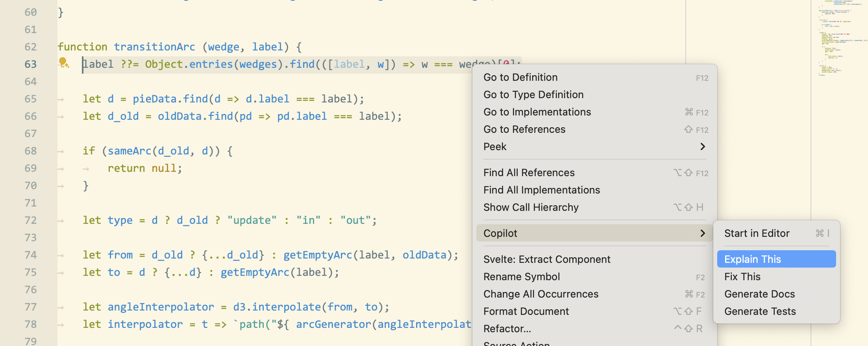The height and width of the screenshot is (346, 868).
Task: Select Explain This from Copilot submenu
Action: point(752,259)
